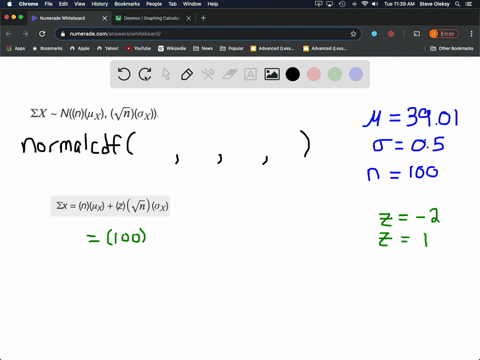Click the cast media icon in toolbar
This screenshot has width=480, height=360.
click(417, 34)
